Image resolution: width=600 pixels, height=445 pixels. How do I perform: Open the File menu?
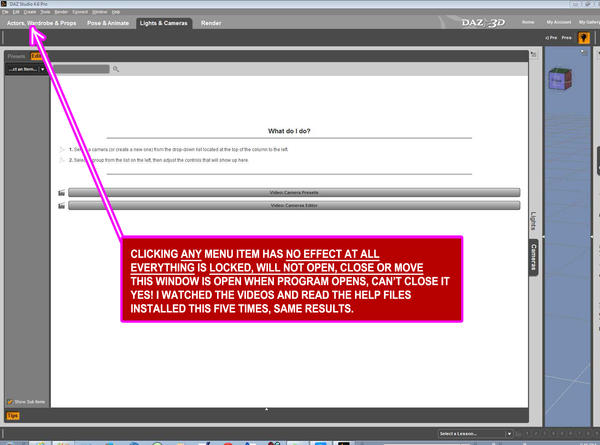click(x=5, y=12)
